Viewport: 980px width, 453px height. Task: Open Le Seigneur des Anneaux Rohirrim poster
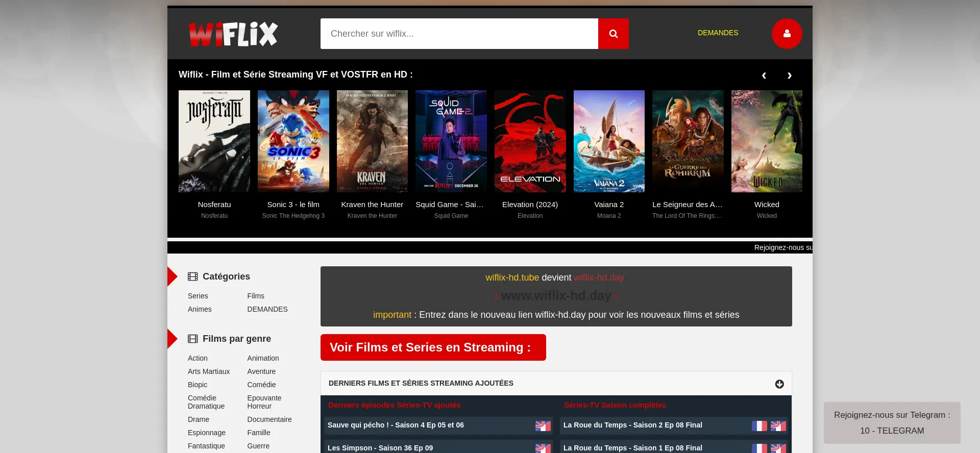(688, 141)
